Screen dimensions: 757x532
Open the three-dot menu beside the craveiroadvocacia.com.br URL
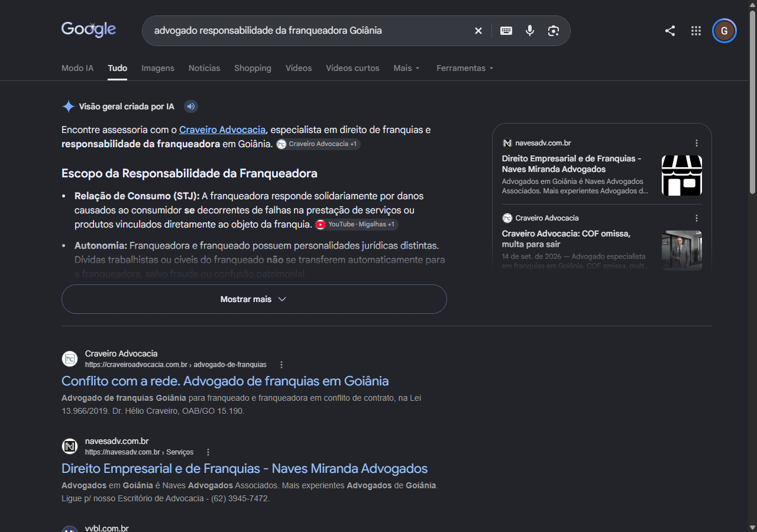tap(282, 365)
